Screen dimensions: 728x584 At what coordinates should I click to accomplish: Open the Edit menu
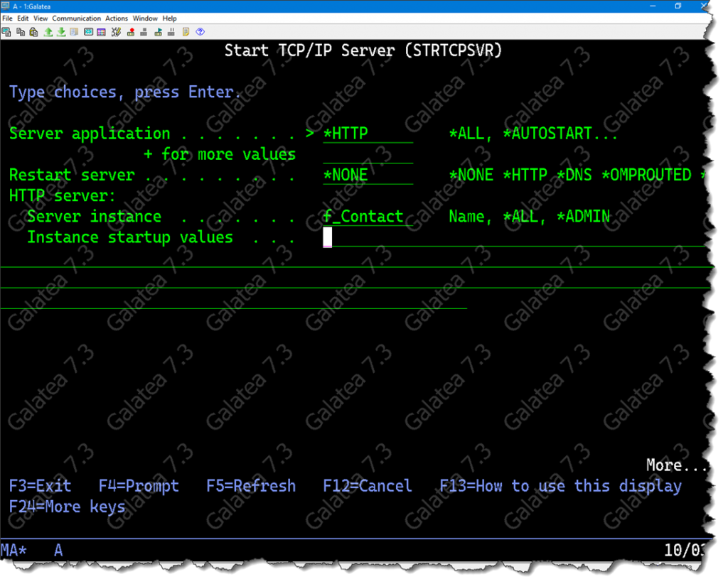tap(23, 18)
